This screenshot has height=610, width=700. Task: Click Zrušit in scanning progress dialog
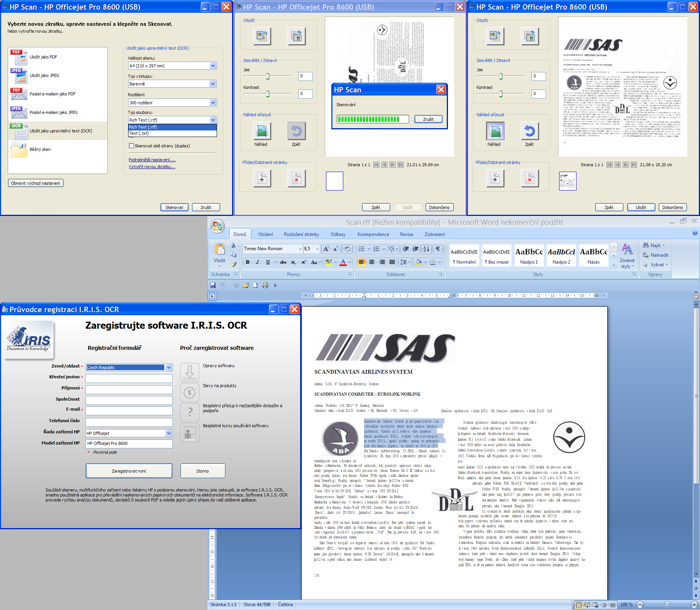(428, 119)
